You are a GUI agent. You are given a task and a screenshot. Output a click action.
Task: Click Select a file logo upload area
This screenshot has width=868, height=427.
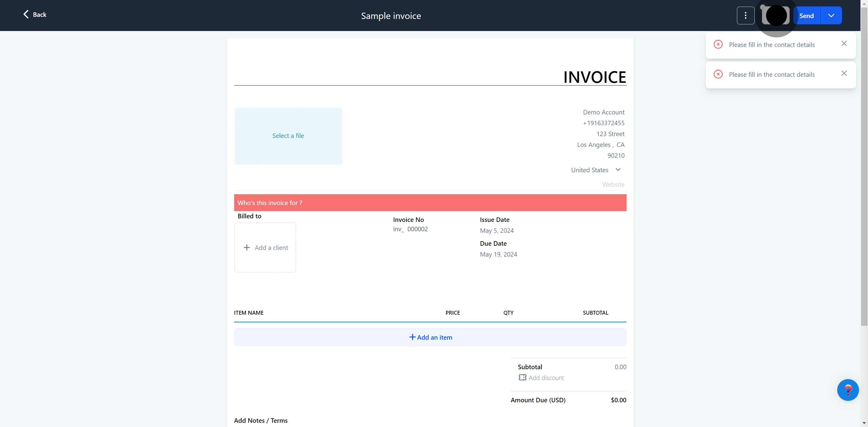[x=288, y=136]
